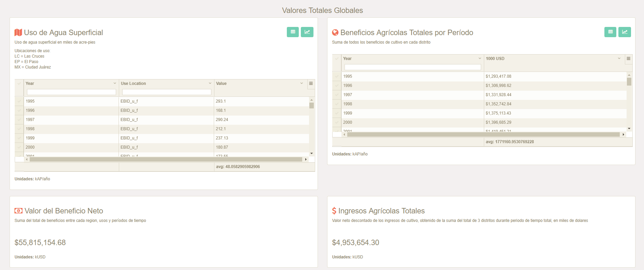Click down arrow of benefits table scrollbar

pyautogui.click(x=629, y=129)
